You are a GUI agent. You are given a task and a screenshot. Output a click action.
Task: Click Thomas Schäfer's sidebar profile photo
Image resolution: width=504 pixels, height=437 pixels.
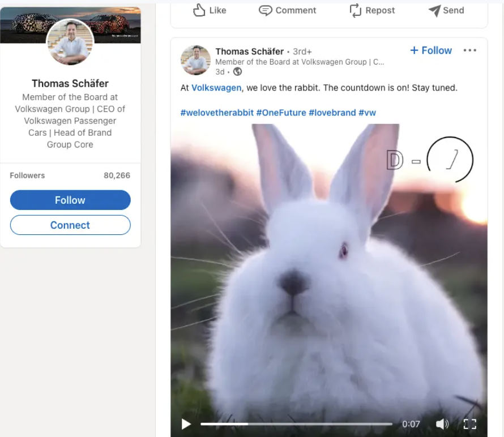[x=70, y=43]
